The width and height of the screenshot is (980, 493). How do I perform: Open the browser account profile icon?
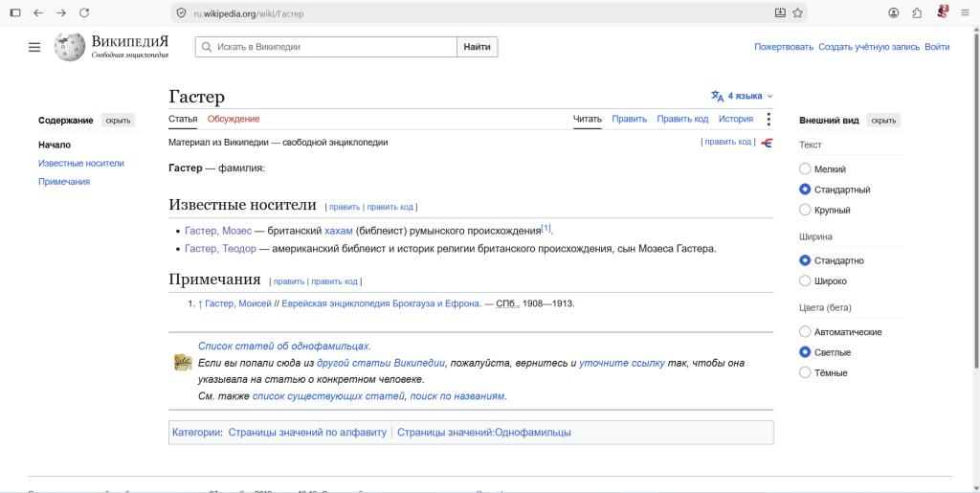[894, 12]
